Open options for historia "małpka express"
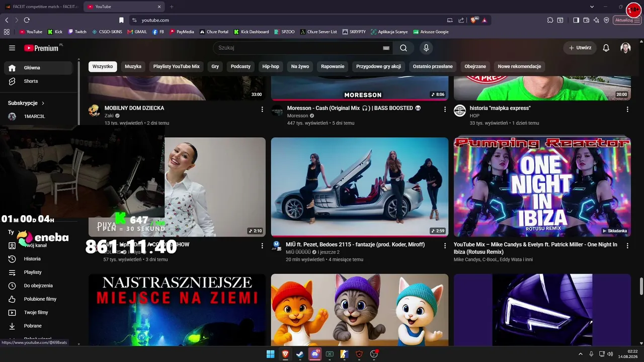 [x=627, y=109]
